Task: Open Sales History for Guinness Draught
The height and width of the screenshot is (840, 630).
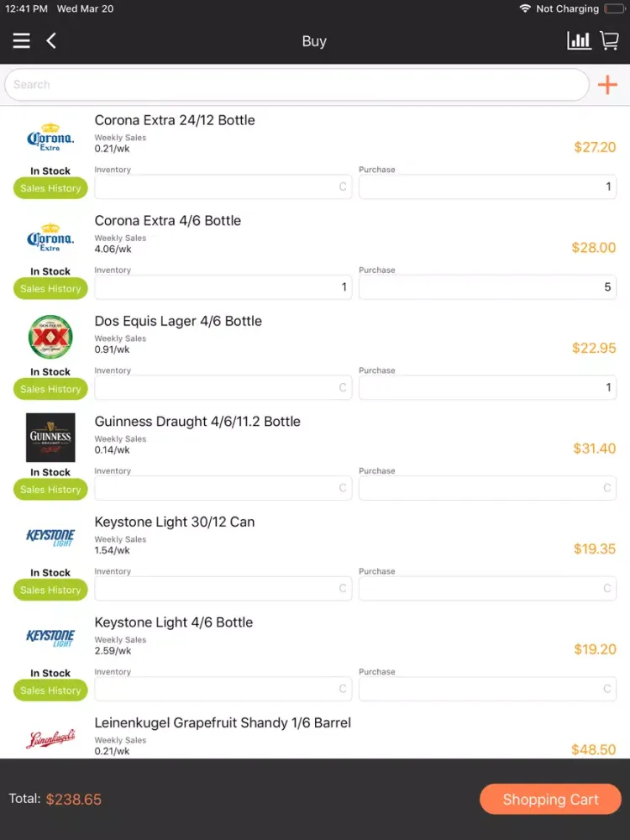Action: [50, 490]
